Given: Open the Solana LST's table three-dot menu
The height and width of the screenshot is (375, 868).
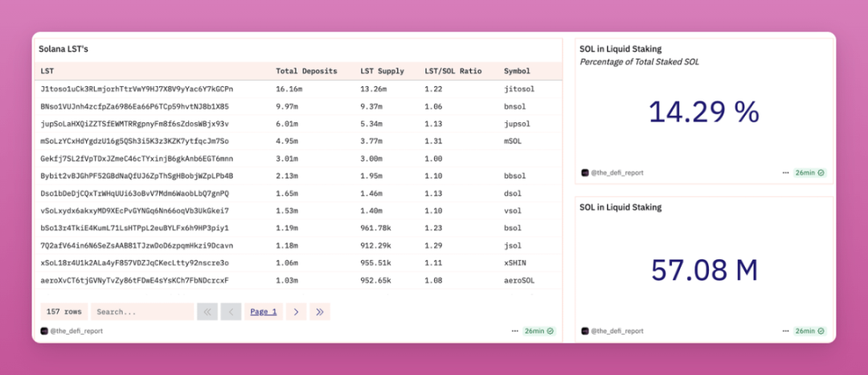Looking at the screenshot, I should click(514, 331).
